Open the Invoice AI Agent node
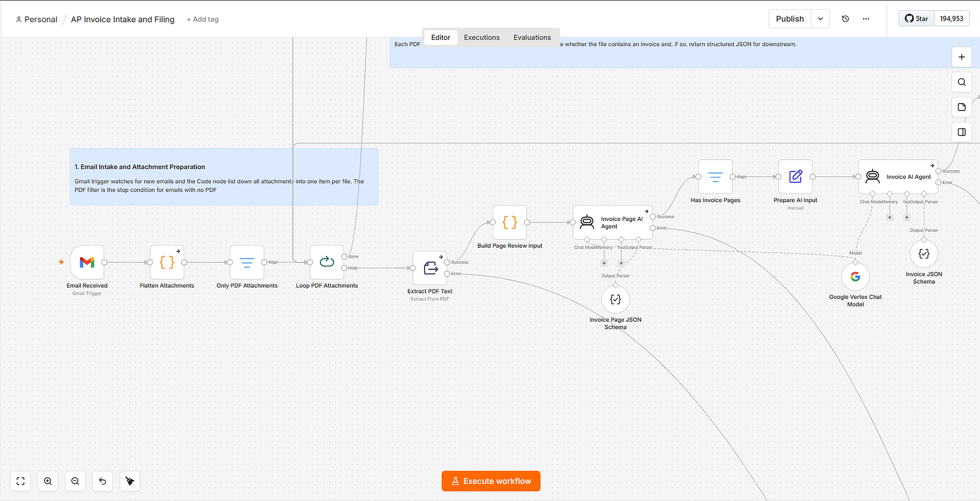980x501 pixels. tap(898, 177)
